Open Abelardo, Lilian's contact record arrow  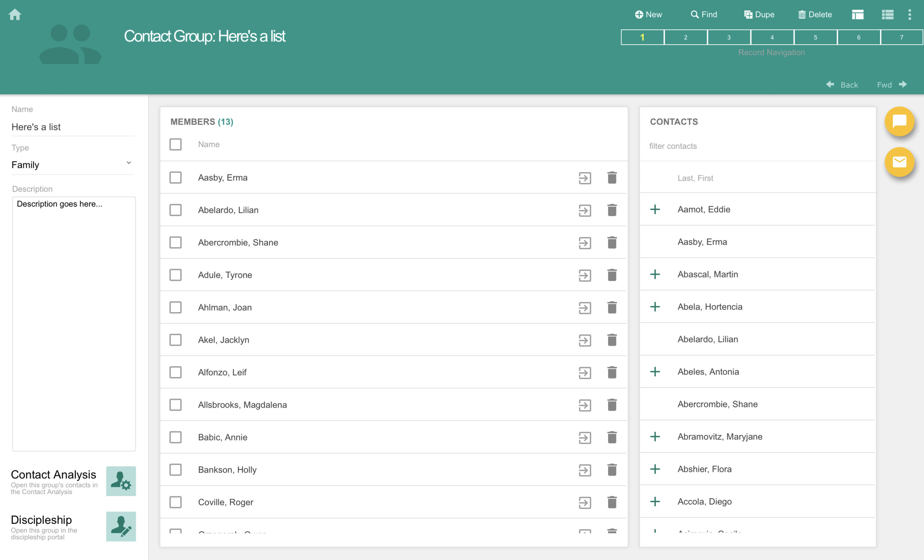pos(585,210)
